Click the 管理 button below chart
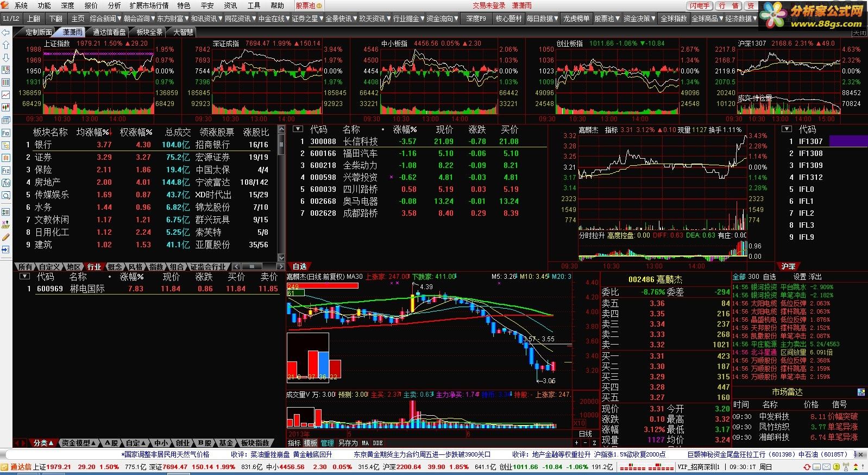 tap(327, 443)
